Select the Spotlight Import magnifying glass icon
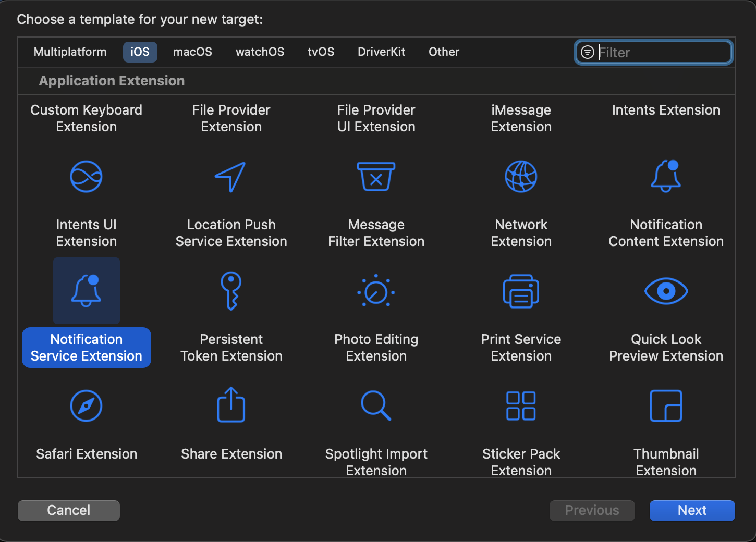This screenshot has width=756, height=542. (376, 405)
